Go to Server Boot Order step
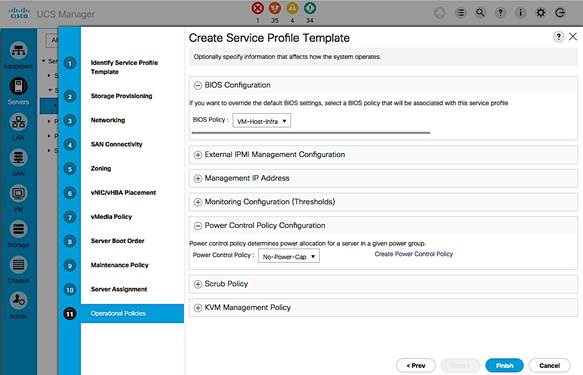The width and height of the screenshot is (583, 375). tap(117, 241)
